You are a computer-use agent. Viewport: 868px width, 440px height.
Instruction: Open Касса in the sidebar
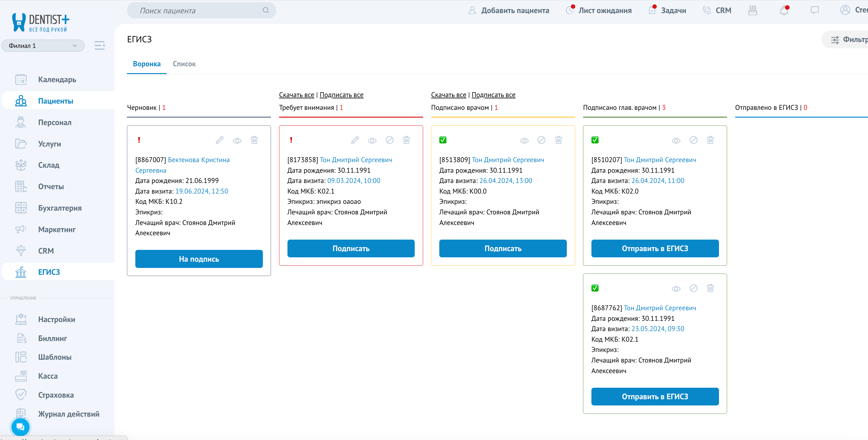click(x=58, y=376)
